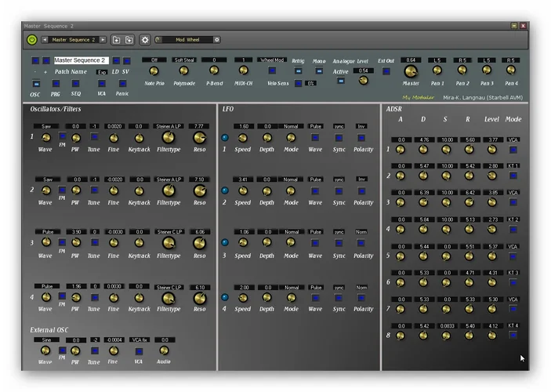The height and width of the screenshot is (392, 551).
Task: Click the LD load patch button
Action: tap(116, 60)
